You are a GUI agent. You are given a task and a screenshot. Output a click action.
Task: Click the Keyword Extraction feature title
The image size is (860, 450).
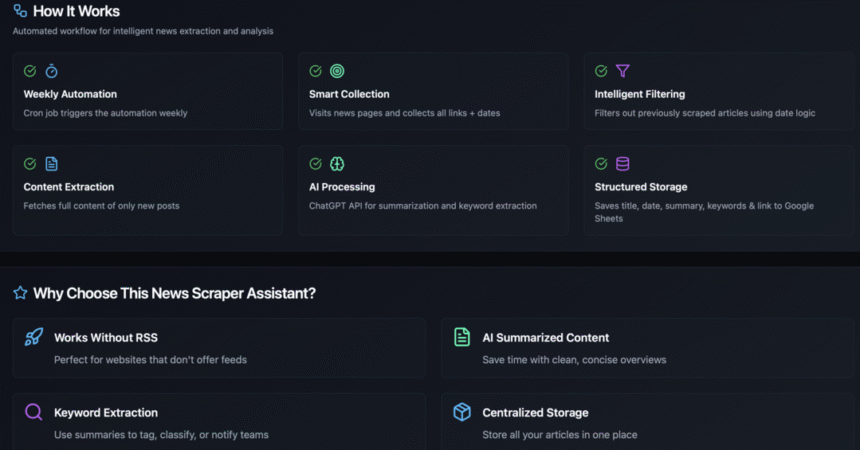106,413
